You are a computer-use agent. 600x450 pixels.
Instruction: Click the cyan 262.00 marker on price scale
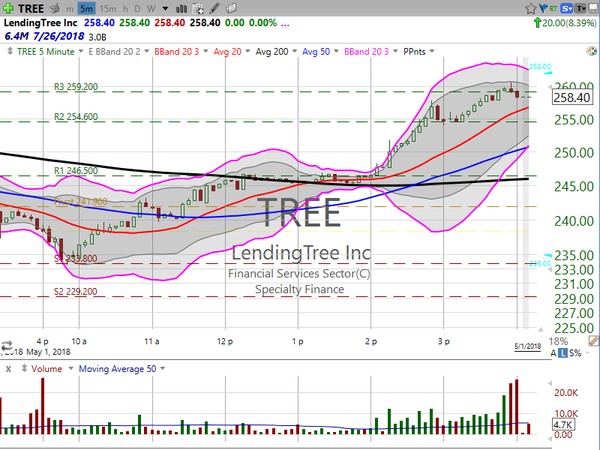click(x=540, y=67)
